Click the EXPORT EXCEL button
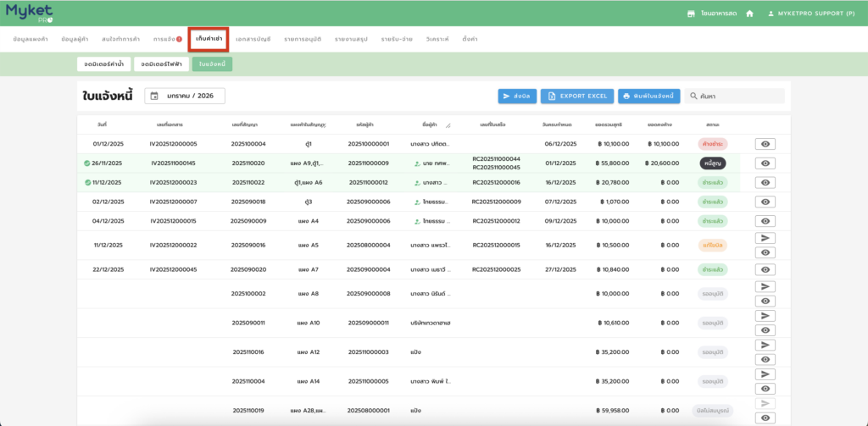This screenshot has height=426, width=868. click(x=576, y=97)
